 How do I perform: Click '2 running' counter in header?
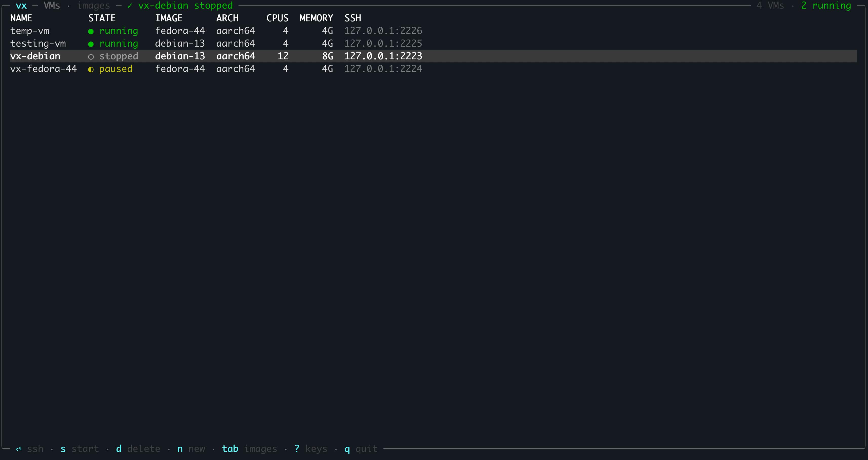click(x=826, y=6)
